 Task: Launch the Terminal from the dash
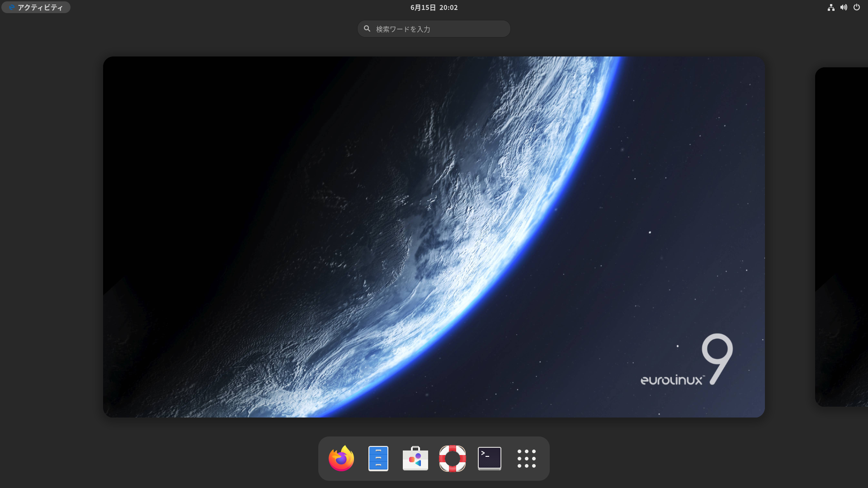click(490, 459)
